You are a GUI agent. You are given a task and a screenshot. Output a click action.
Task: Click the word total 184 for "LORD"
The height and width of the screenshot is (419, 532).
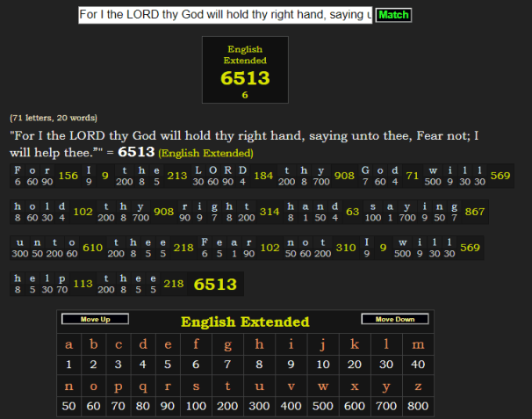pyautogui.click(x=263, y=176)
